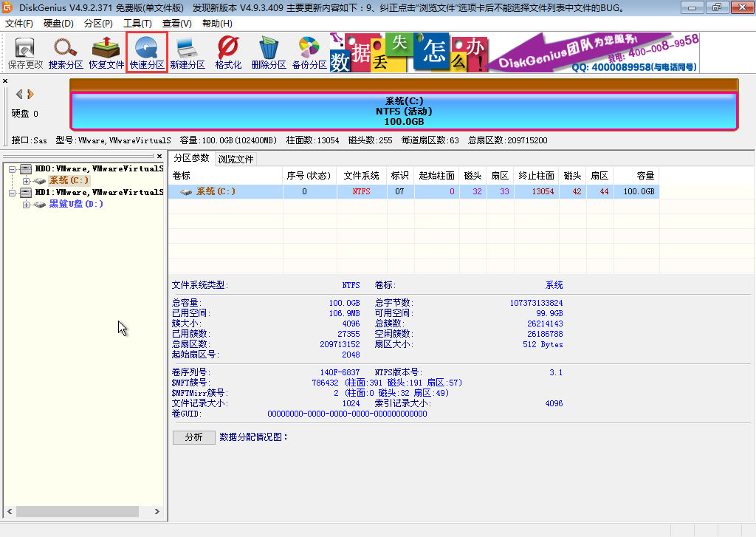The width and height of the screenshot is (756, 537).
Task: Select the 系统(C:) row in partition table
Action: click(413, 191)
